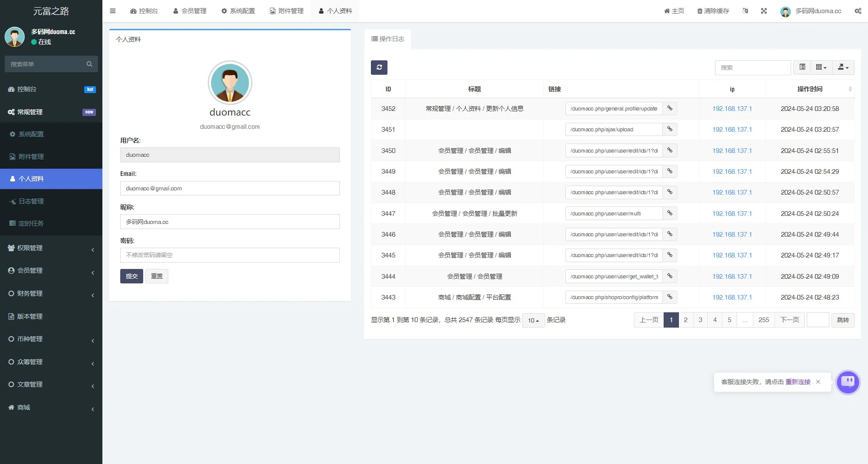This screenshot has height=464, width=868.
Task: Sort by 操作时间 column header
Action: 809,89
